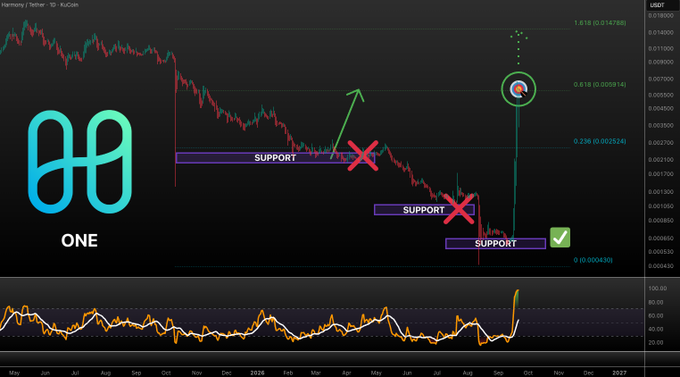
Task: Click 0.018000 on the price axis
Action: pos(661,16)
